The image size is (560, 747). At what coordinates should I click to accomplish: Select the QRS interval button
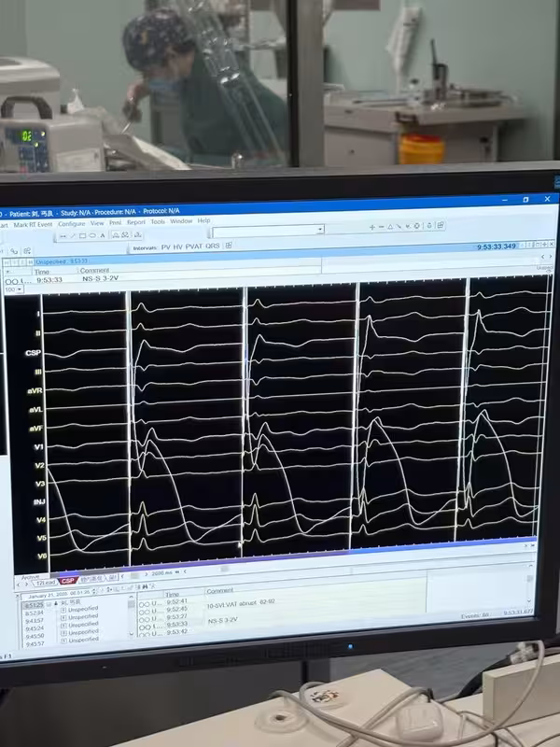click(x=213, y=246)
